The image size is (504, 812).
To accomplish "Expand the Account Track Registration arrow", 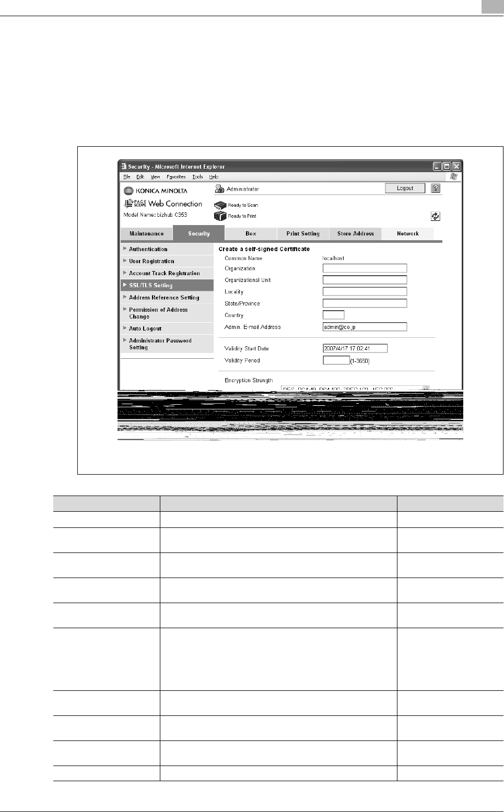I will coord(125,273).
